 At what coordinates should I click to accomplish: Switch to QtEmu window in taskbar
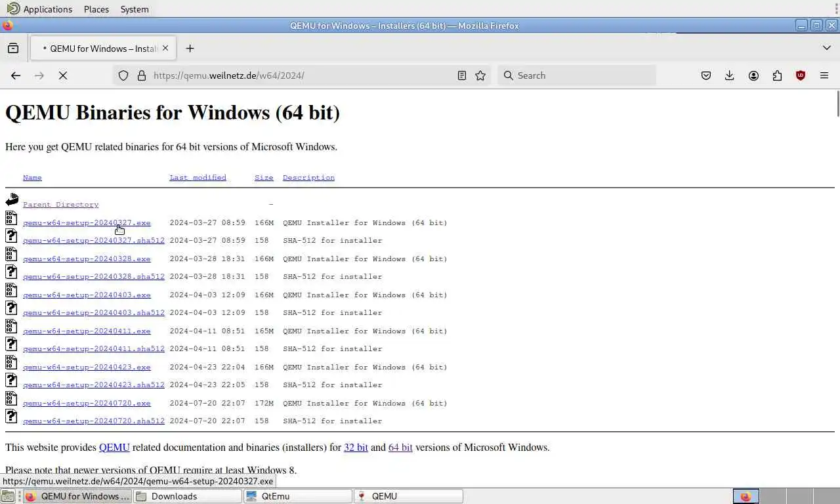(298, 496)
